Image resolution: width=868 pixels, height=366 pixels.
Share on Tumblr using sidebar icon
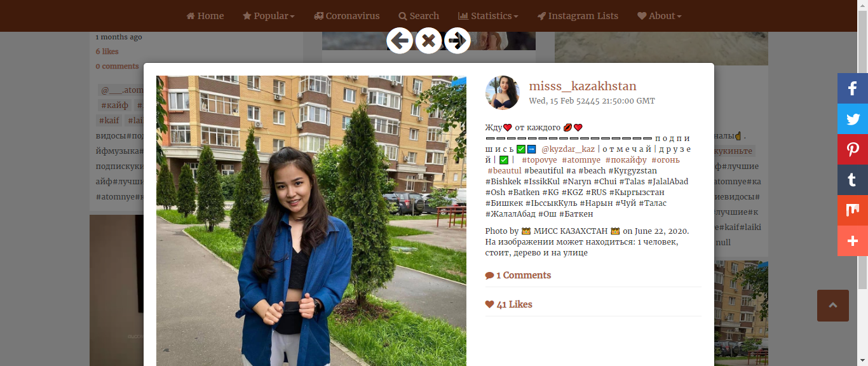pyautogui.click(x=853, y=180)
